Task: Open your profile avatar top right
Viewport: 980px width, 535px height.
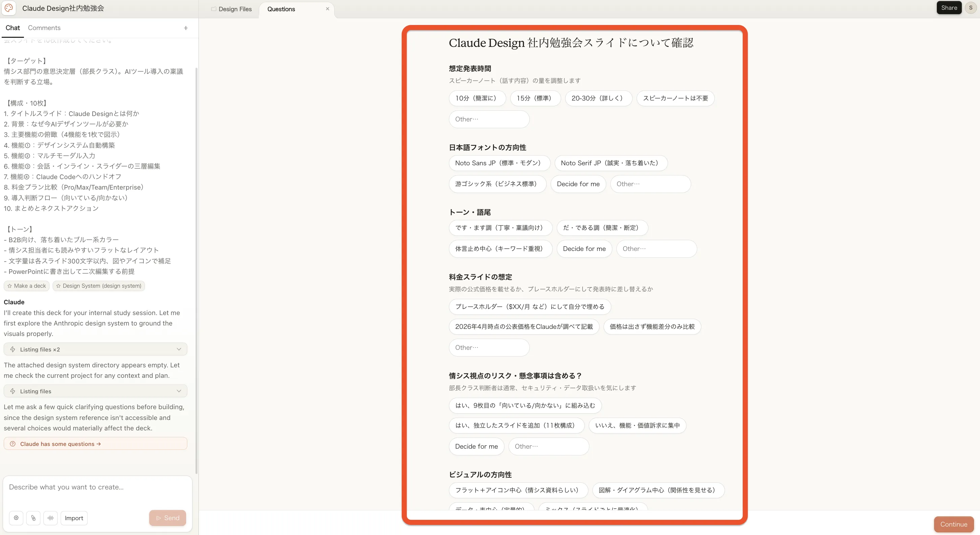Action: point(971,8)
